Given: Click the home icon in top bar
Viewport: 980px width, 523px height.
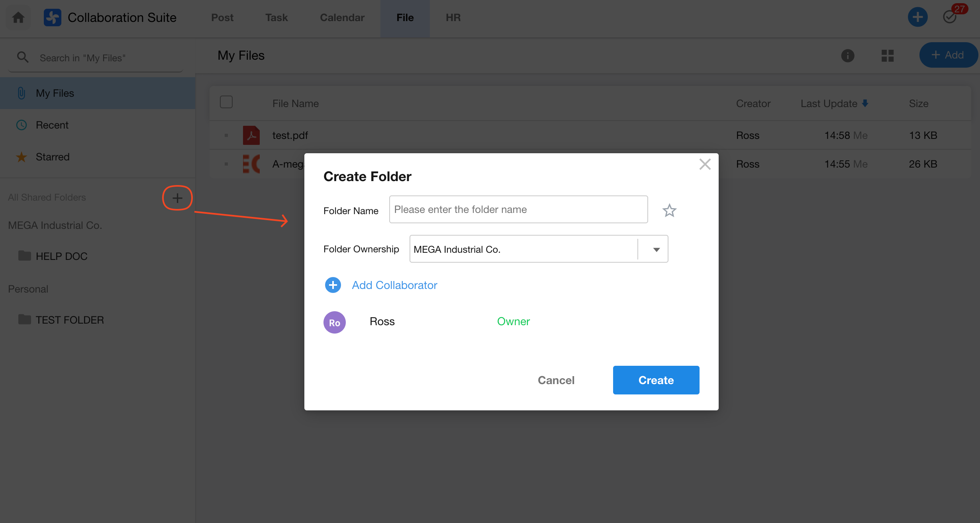Looking at the screenshot, I should tap(18, 18).
